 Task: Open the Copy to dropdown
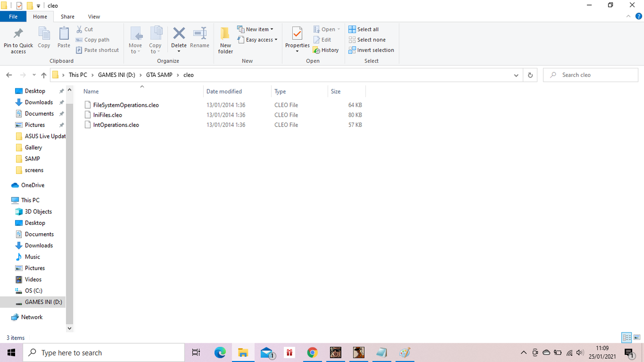(155, 40)
